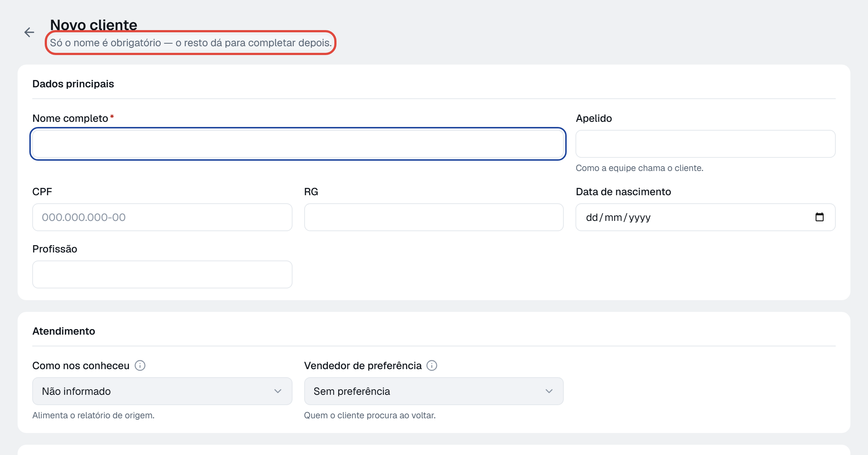
Task: Click the Nome completo label
Action: [70, 119]
